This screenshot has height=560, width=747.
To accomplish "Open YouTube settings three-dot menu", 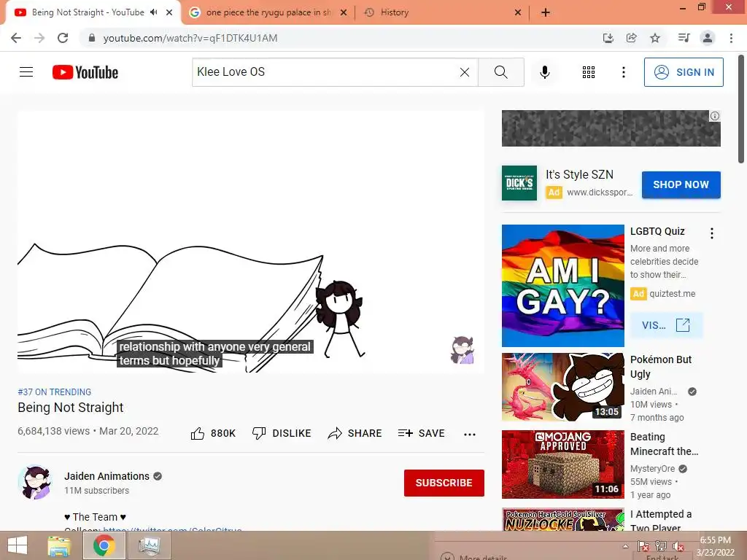I will tap(623, 72).
